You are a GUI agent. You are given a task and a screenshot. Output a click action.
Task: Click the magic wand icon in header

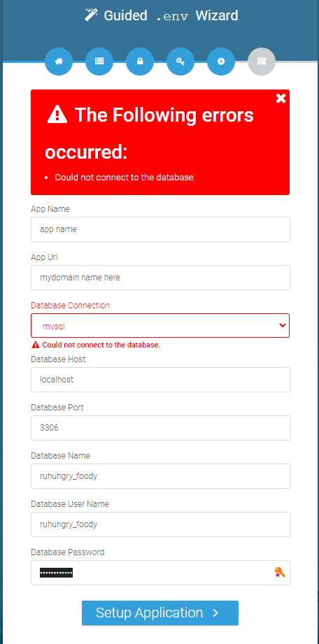tap(90, 15)
